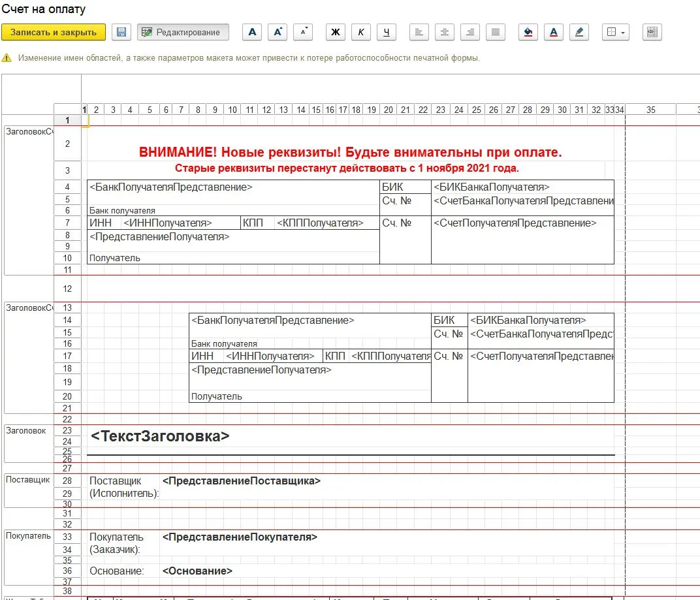Screen dimensions: 700x600
Task: Click the <ТекстЗаголовка> cell
Action: 161,436
